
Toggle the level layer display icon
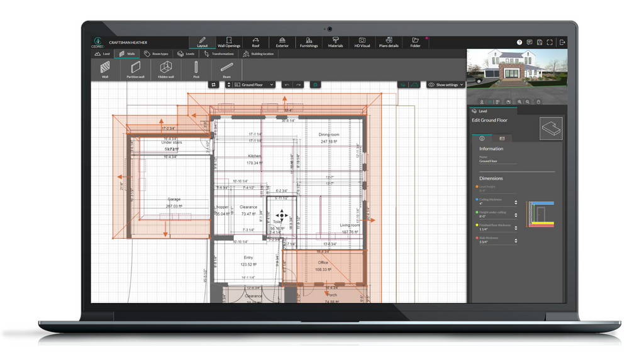tap(403, 85)
